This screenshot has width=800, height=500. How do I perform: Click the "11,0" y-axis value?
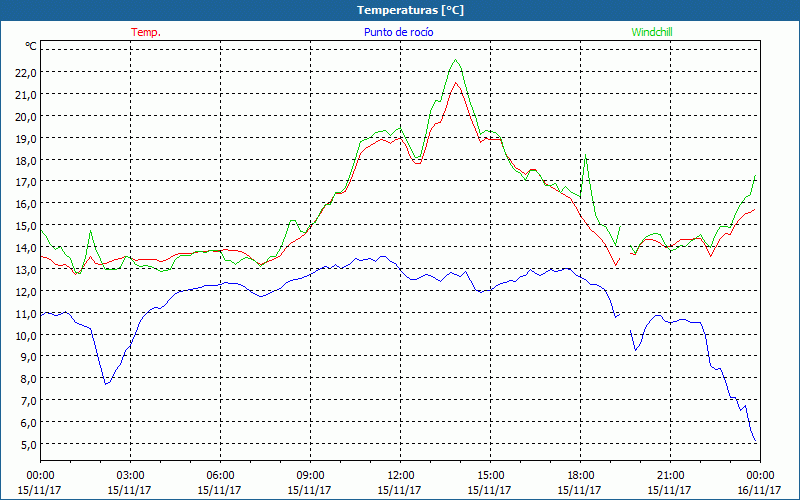tap(26, 314)
